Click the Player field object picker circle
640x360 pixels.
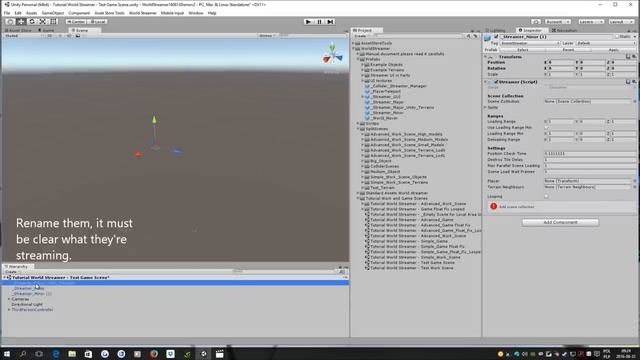point(635,181)
